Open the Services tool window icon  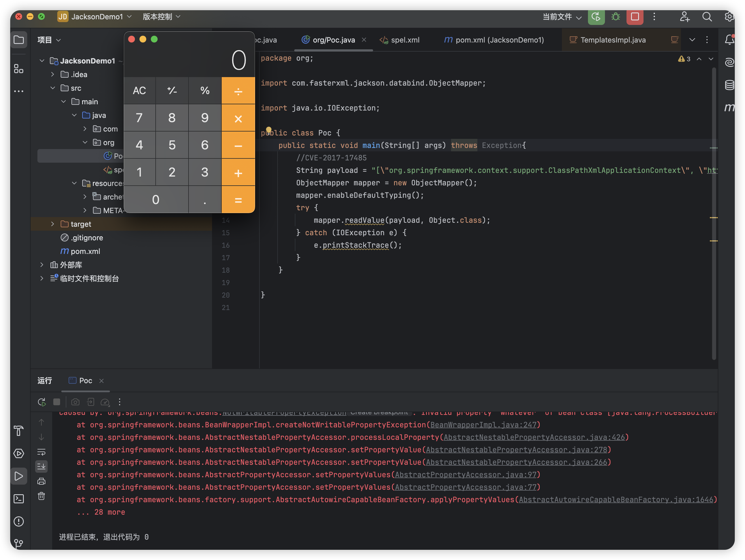coord(18,453)
